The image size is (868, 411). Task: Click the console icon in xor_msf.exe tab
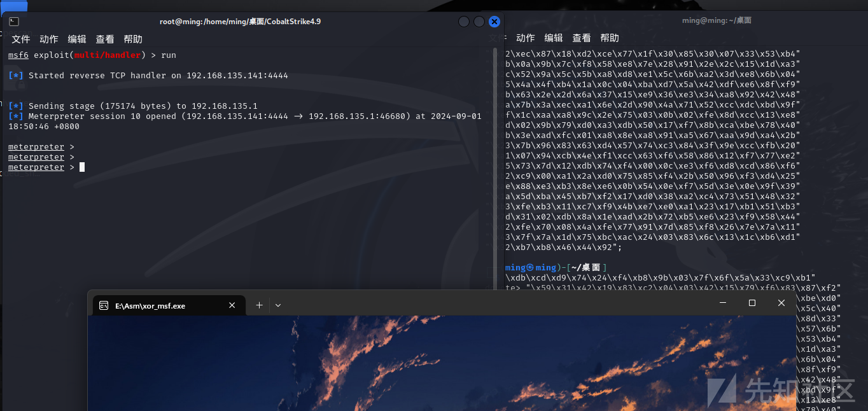(x=104, y=305)
